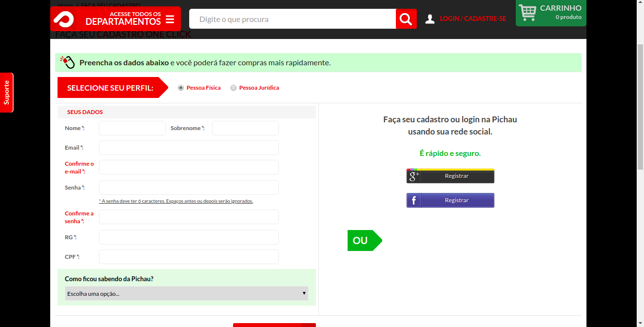The image size is (644, 327).
Task: Click the Pichau logo icon
Action: point(64,19)
